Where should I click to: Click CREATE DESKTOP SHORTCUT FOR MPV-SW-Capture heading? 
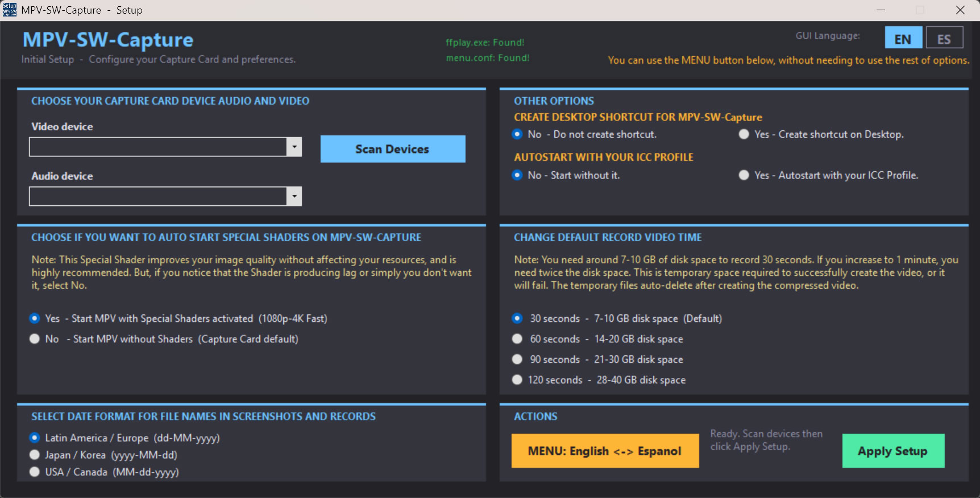pos(638,117)
